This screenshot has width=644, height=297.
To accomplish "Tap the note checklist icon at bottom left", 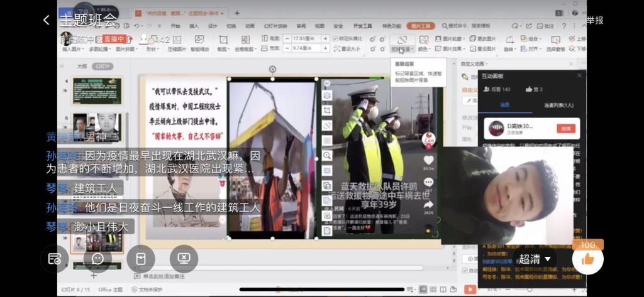I will coord(55,258).
